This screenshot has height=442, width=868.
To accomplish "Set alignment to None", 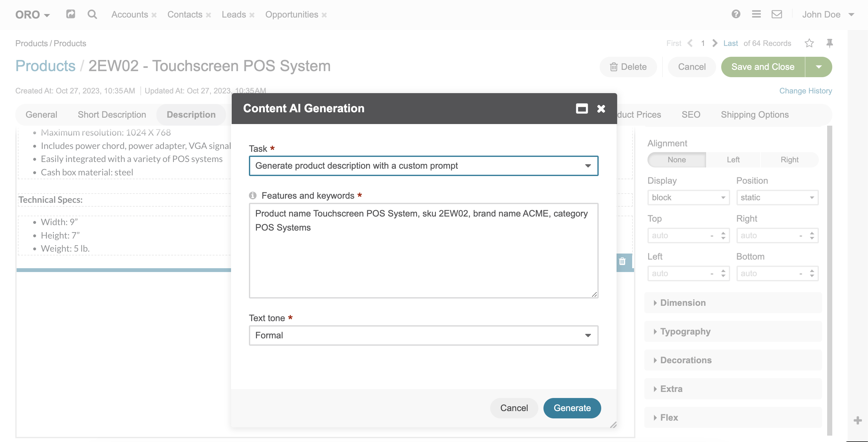I will point(676,159).
